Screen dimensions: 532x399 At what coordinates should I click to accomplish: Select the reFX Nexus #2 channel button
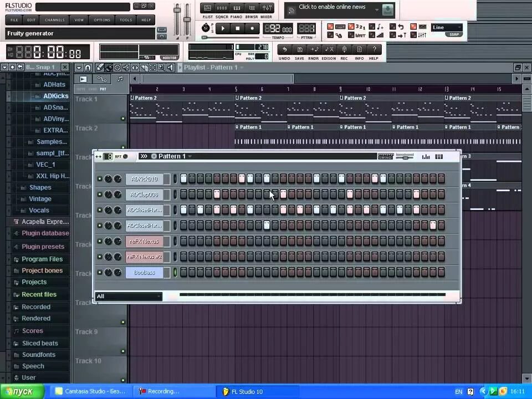[x=145, y=257]
